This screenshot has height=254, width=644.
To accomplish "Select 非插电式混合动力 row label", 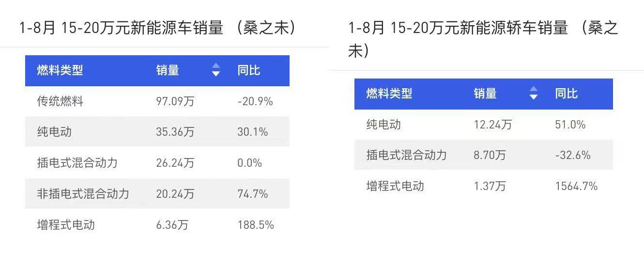I will pos(83,194).
